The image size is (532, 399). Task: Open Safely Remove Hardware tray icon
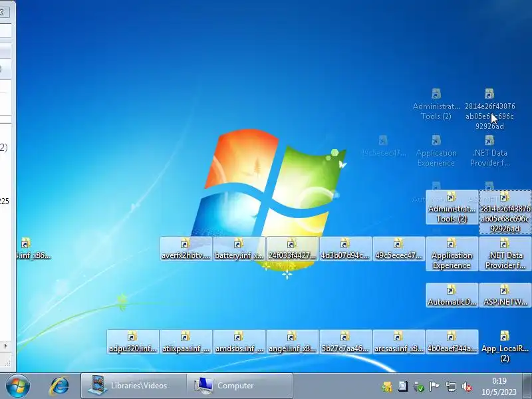419,386
